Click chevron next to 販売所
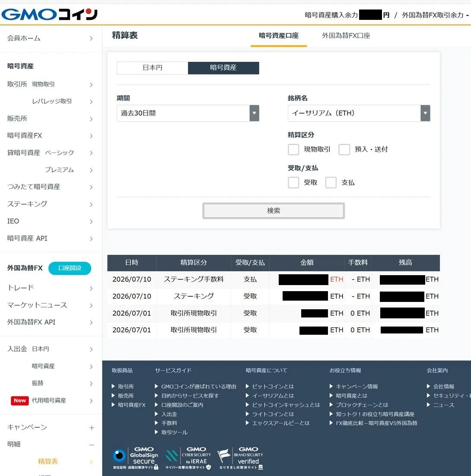This screenshot has height=476, width=471. pos(91,119)
